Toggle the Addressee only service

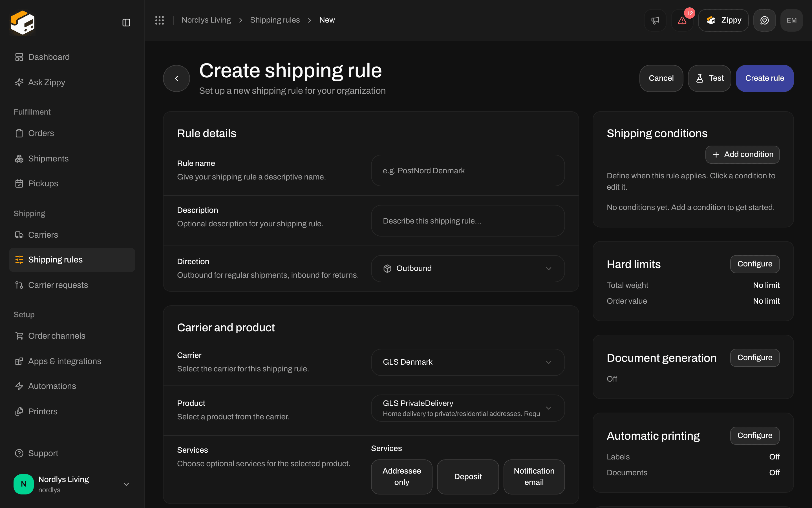[402, 477]
